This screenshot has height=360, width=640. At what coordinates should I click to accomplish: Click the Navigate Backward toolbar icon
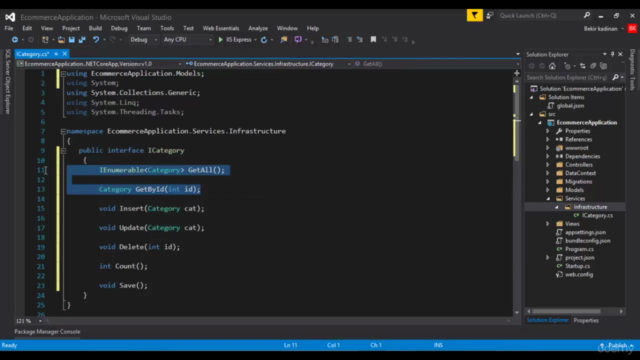click(x=15, y=40)
